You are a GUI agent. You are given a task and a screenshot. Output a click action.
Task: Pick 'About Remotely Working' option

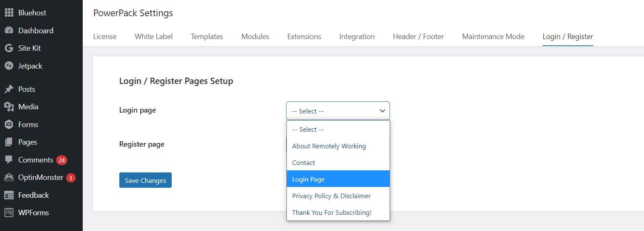tap(329, 146)
